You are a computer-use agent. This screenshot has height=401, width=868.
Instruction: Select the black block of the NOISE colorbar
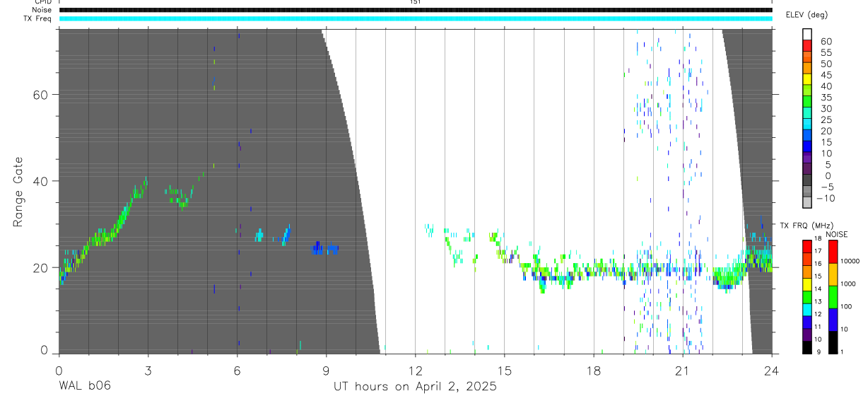[x=833, y=342]
